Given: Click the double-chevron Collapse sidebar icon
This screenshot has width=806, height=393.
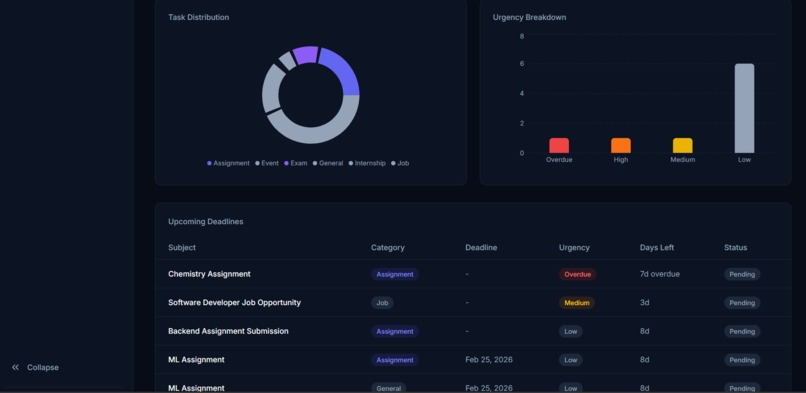Looking at the screenshot, I should [15, 367].
